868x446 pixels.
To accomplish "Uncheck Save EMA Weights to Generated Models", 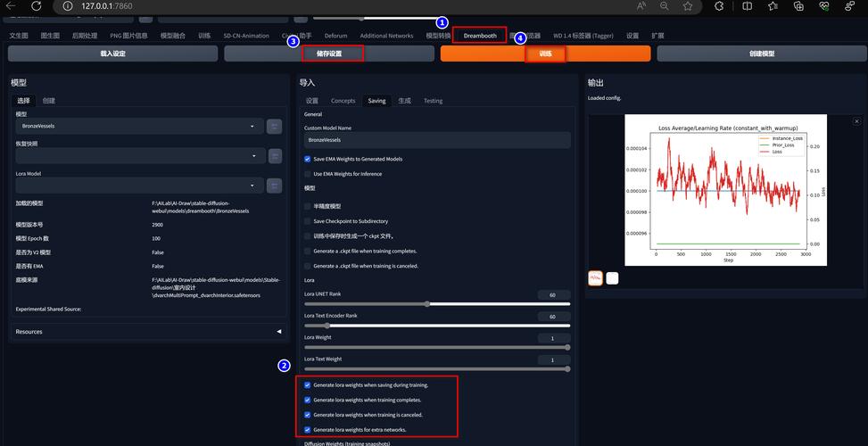I will click(x=307, y=159).
